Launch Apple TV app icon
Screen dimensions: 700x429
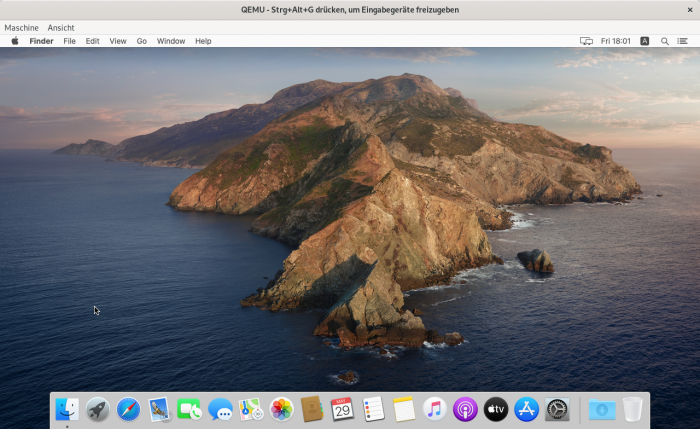pos(496,409)
